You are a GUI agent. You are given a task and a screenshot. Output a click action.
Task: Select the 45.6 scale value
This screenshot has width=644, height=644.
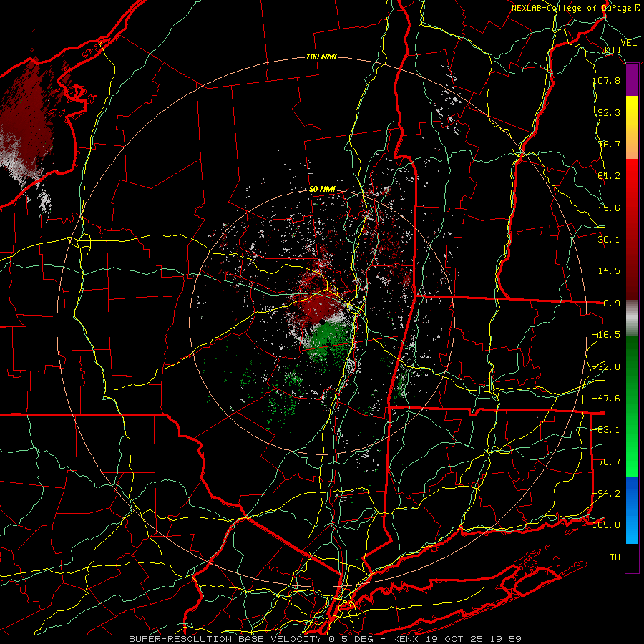(609, 208)
